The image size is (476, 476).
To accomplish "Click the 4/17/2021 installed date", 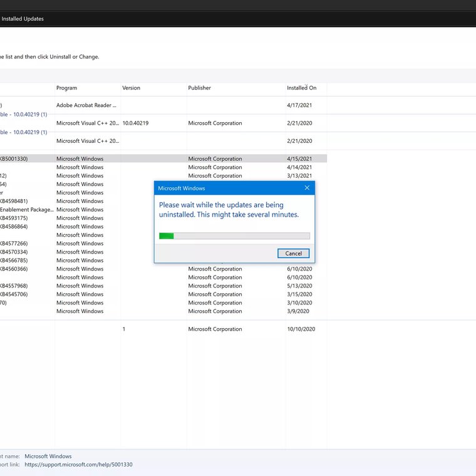I will 299,105.
